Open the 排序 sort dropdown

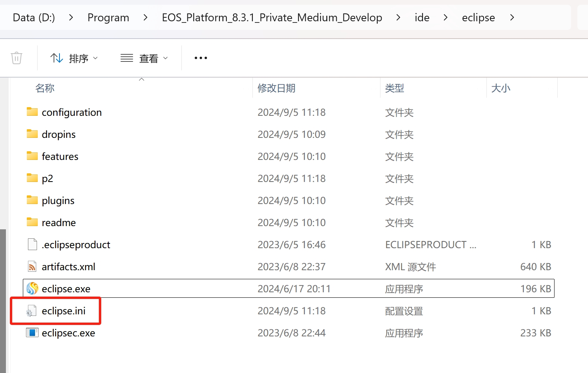[x=74, y=58]
